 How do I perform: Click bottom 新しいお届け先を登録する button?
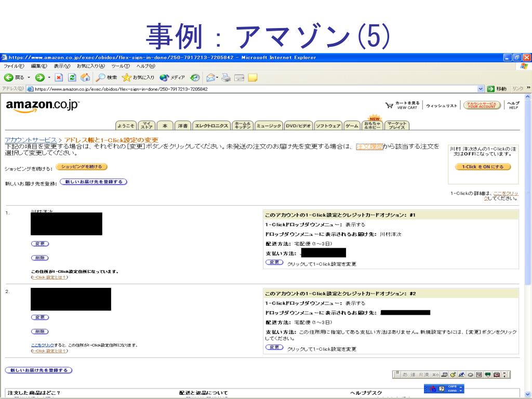(38, 370)
